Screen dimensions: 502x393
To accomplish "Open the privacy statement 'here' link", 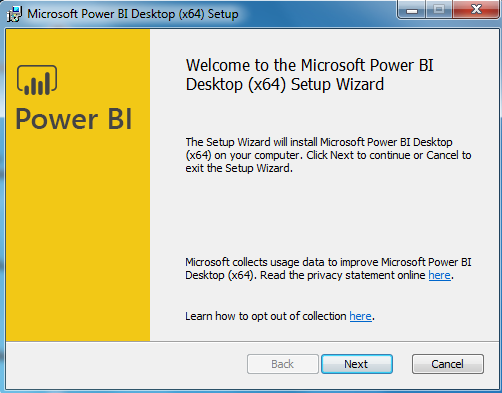I will [439, 275].
